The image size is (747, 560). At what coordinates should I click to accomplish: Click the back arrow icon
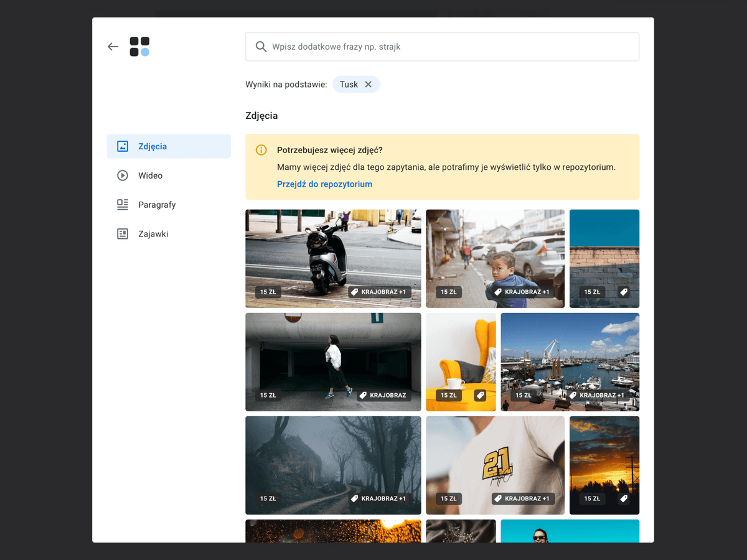[x=113, y=47]
